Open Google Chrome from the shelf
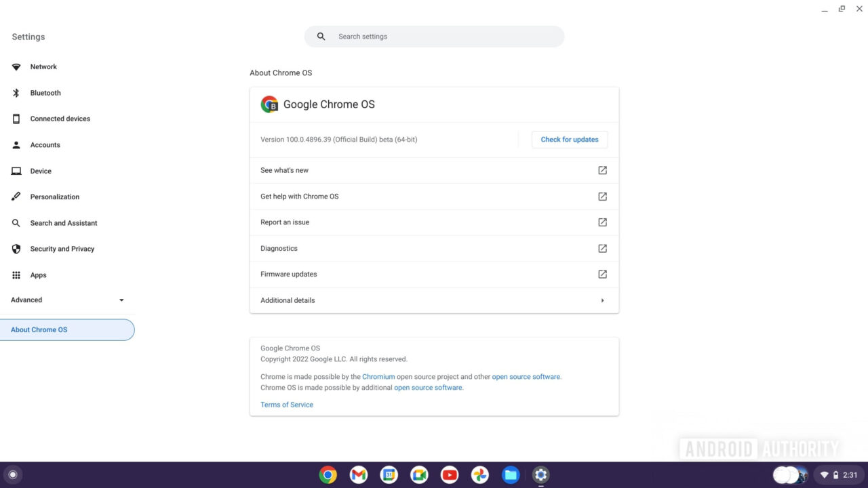Screen dimensions: 868x488 click(x=328, y=474)
